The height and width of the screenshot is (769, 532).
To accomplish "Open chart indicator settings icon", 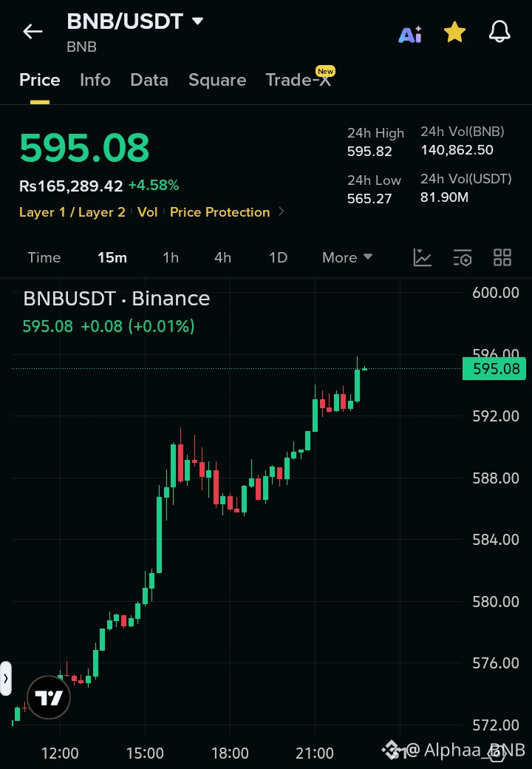I will 463,257.
